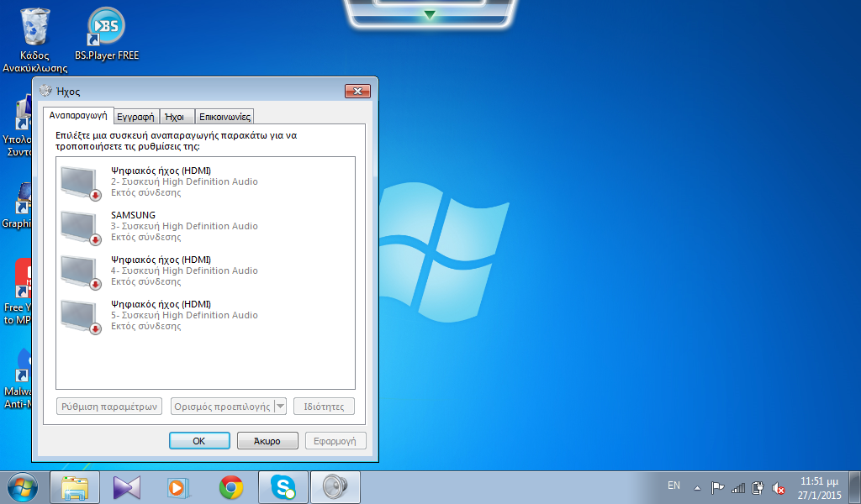
Task: Open the Windows Start menu orb
Action: (x=23, y=487)
